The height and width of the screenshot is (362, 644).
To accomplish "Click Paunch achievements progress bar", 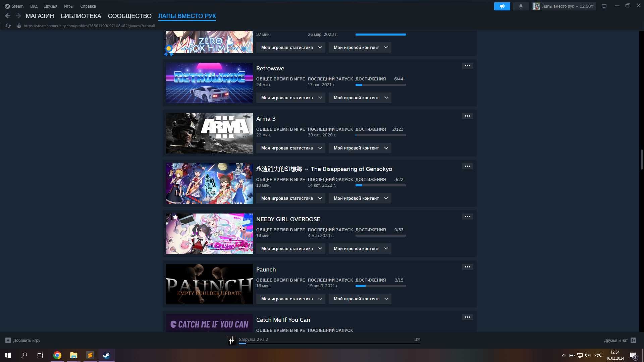I will point(381,286).
